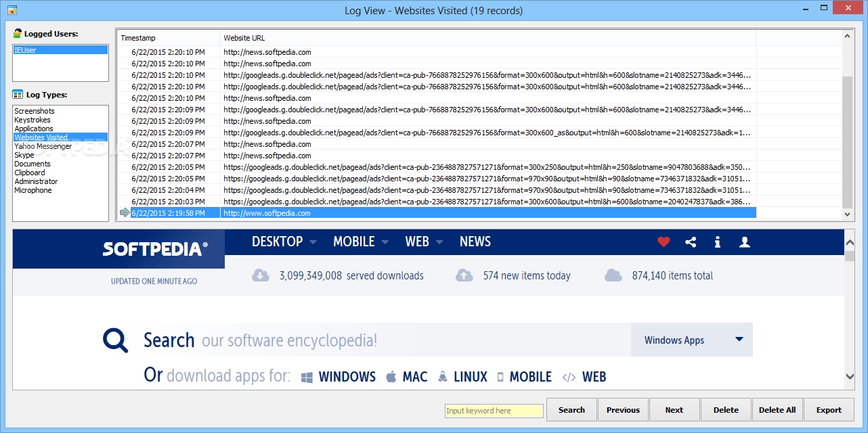
Task: Click the code brackets icon next to WEB
Action: point(569,377)
